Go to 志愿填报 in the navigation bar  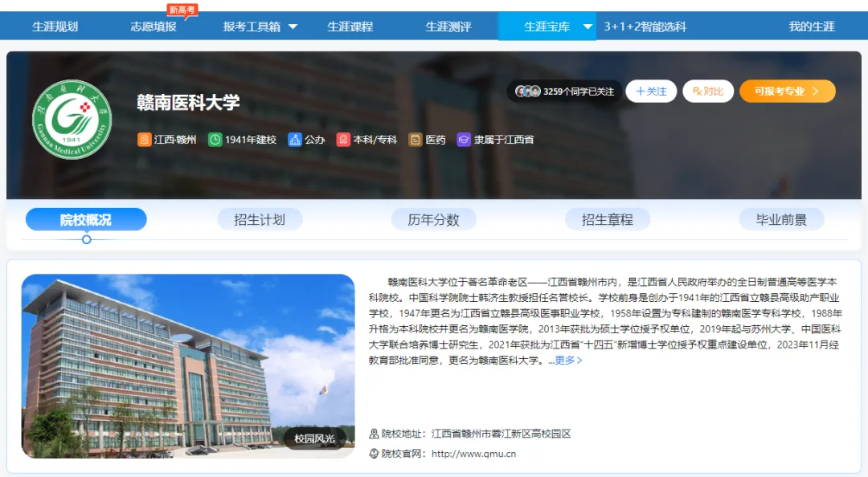coord(154,26)
